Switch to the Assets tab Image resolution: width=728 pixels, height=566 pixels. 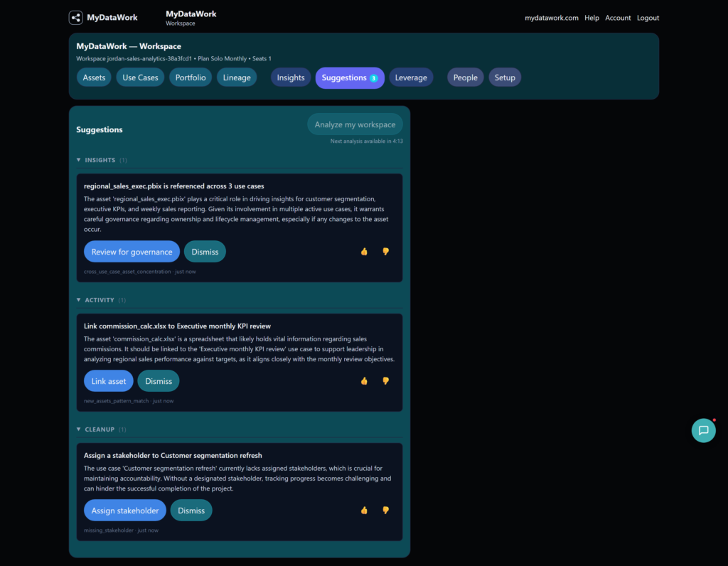[94, 78]
